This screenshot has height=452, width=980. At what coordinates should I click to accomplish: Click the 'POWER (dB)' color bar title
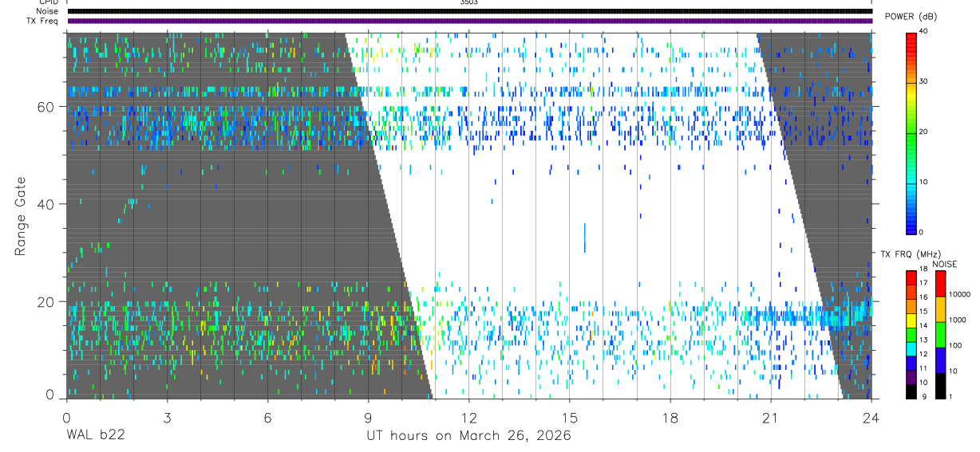912,17
